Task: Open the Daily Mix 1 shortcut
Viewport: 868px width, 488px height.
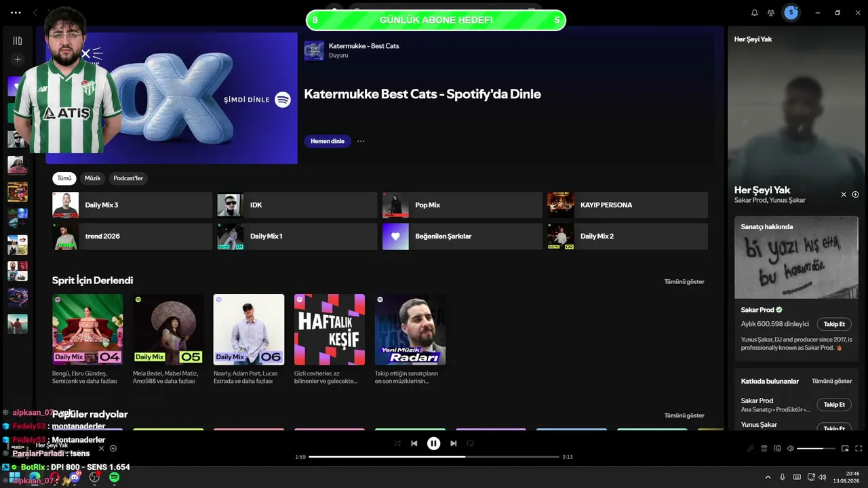Action: (297, 237)
